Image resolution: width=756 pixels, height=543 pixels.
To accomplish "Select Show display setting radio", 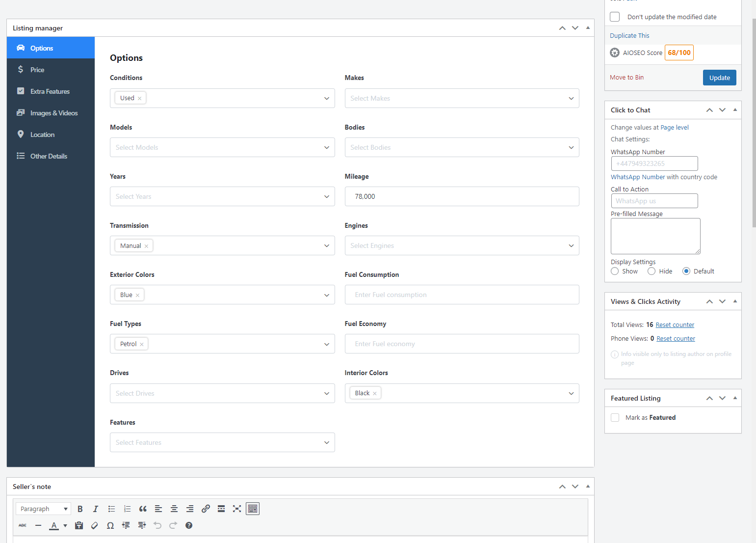I will (615, 271).
